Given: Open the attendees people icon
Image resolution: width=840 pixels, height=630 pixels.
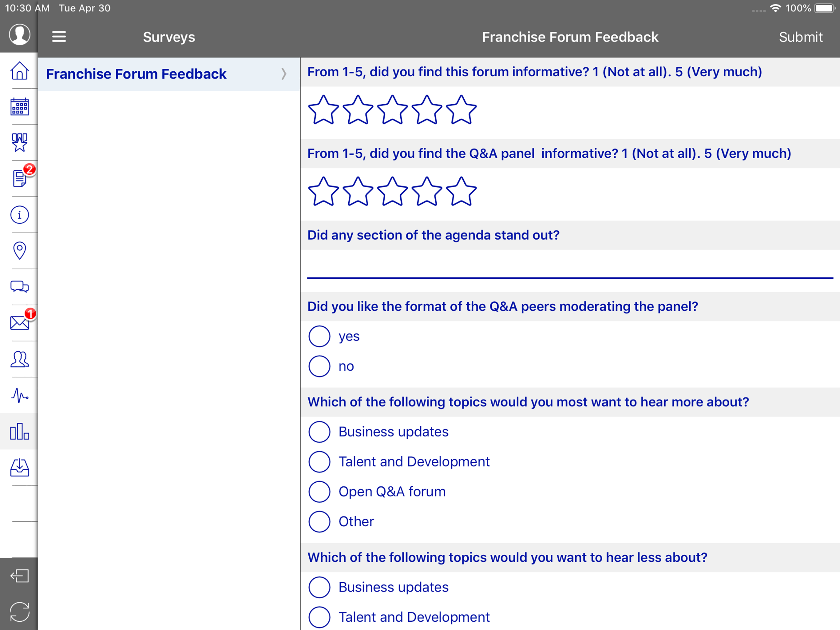Looking at the screenshot, I should pyautogui.click(x=19, y=359).
